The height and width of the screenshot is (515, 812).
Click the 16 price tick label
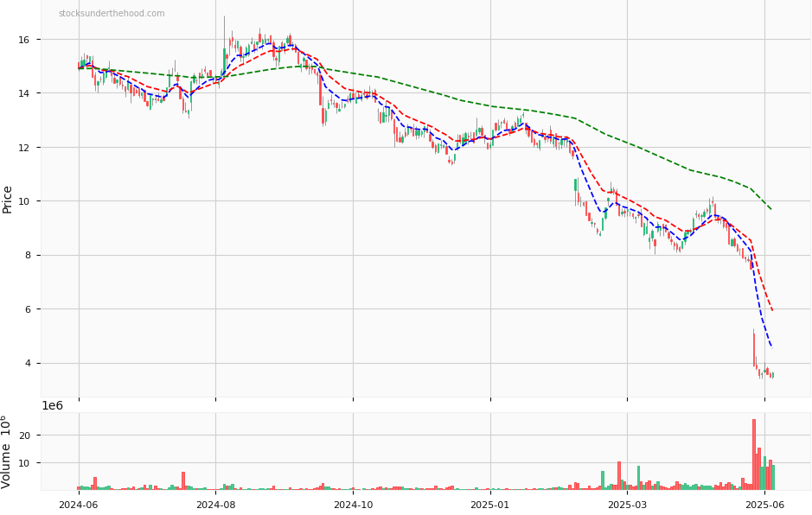[x=24, y=40]
